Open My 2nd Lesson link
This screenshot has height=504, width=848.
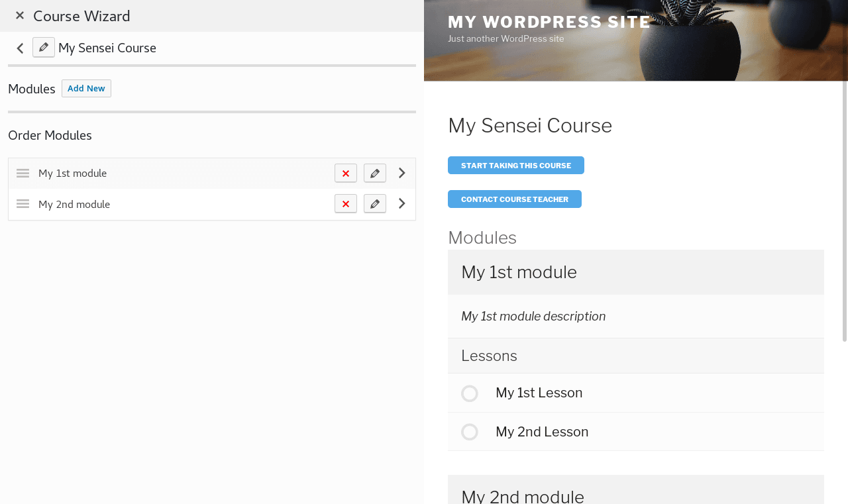[x=541, y=432]
